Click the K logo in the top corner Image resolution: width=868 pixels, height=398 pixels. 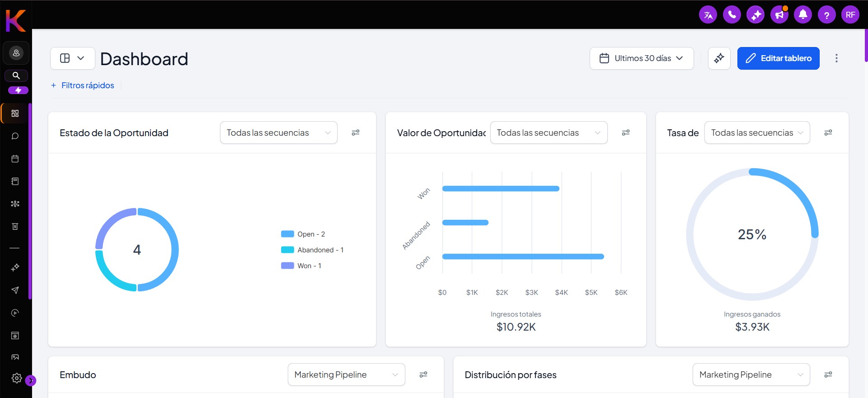coord(16,21)
